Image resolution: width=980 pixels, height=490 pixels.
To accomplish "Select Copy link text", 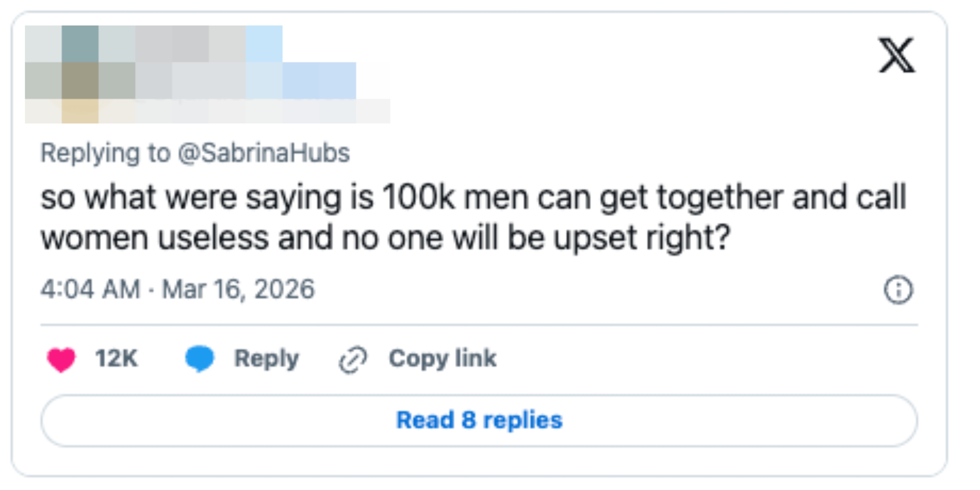I will [442, 358].
